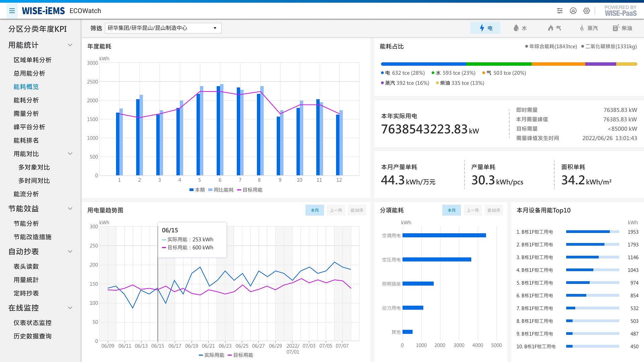Viewport: 644px width, 362px height.
Task: Click the water droplet icon
Action: (x=516, y=28)
